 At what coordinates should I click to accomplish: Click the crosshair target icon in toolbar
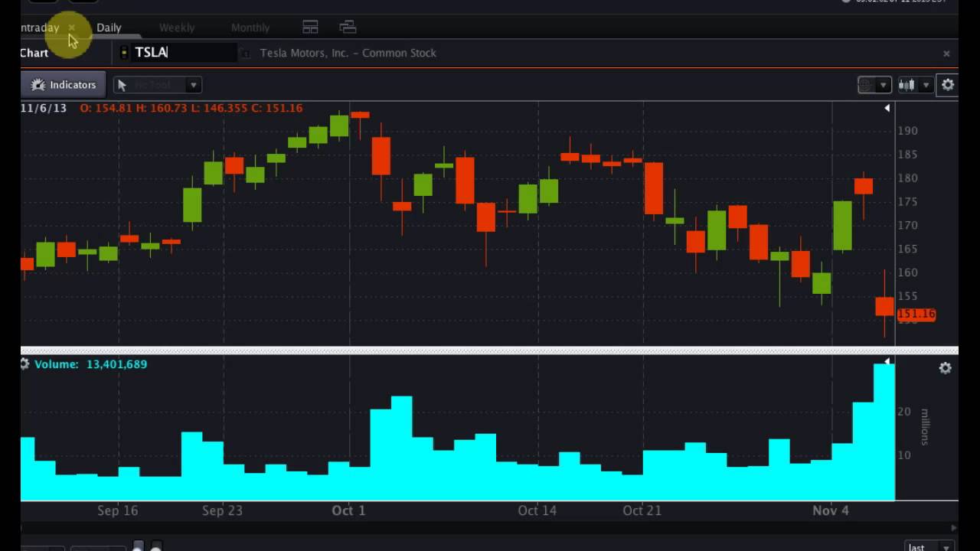pos(866,85)
